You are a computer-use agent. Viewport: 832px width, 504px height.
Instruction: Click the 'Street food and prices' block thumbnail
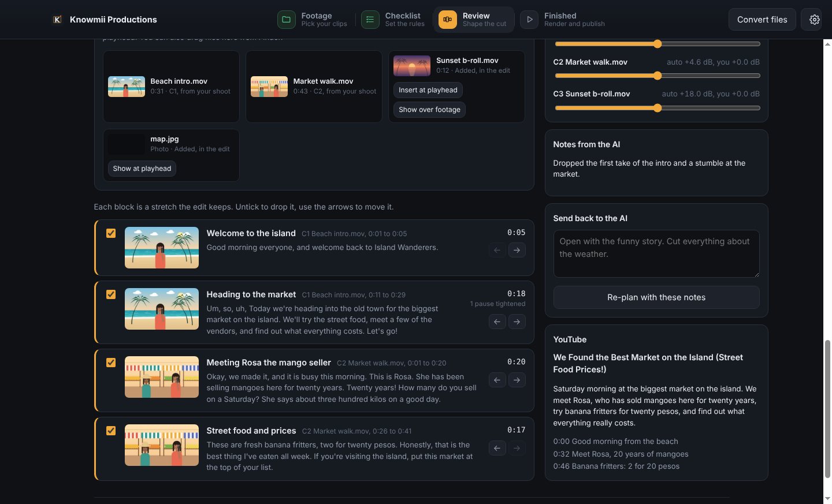coord(162,445)
